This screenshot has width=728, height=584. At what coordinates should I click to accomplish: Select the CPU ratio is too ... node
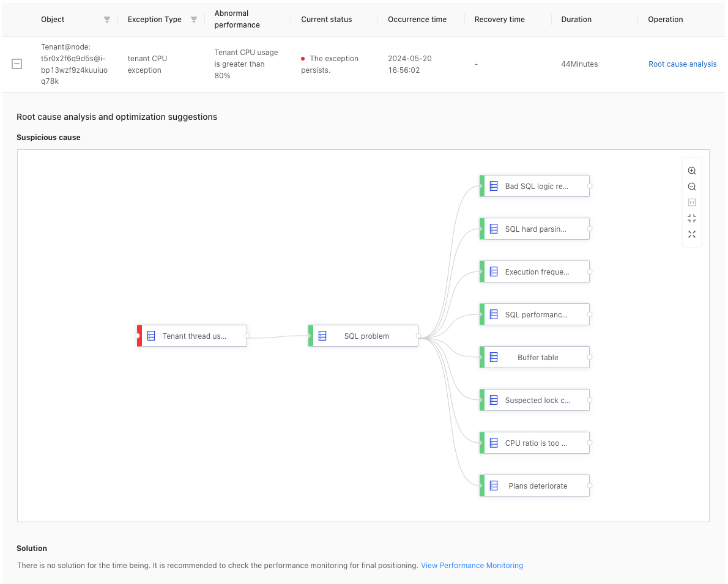tap(535, 443)
